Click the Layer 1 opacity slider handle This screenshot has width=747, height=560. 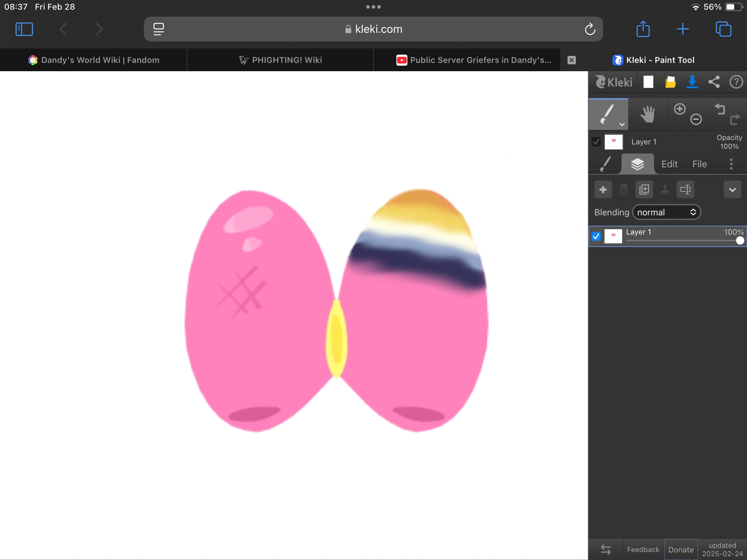(740, 241)
